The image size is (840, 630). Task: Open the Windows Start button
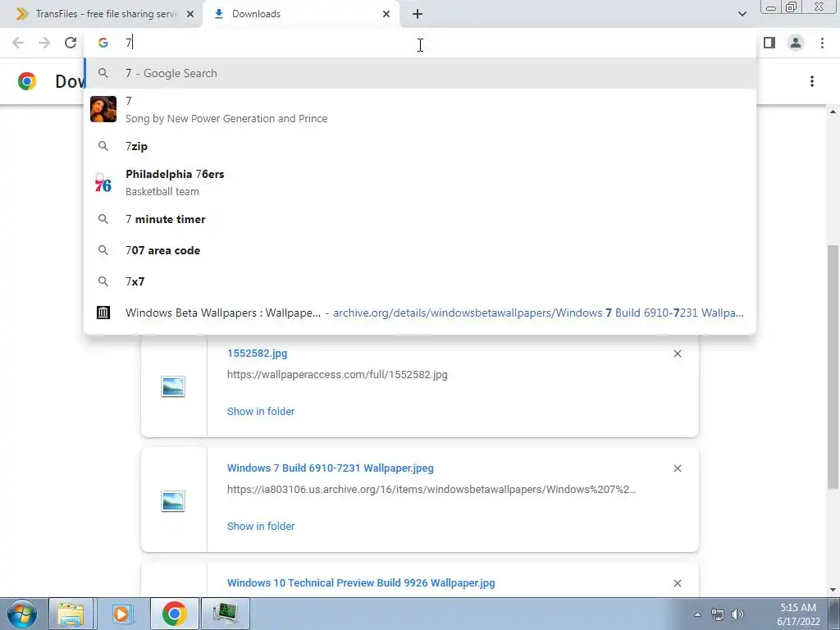(21, 614)
